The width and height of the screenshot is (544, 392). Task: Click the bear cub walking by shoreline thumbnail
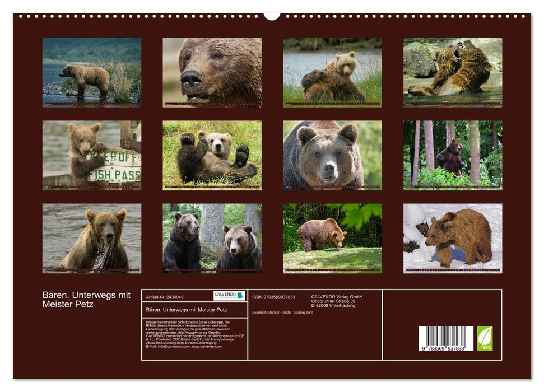(x=91, y=72)
